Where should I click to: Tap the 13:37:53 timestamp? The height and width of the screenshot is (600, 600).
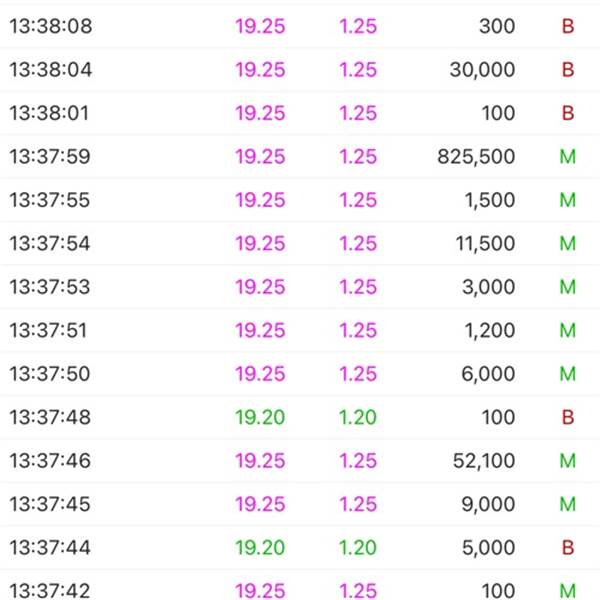point(50,287)
